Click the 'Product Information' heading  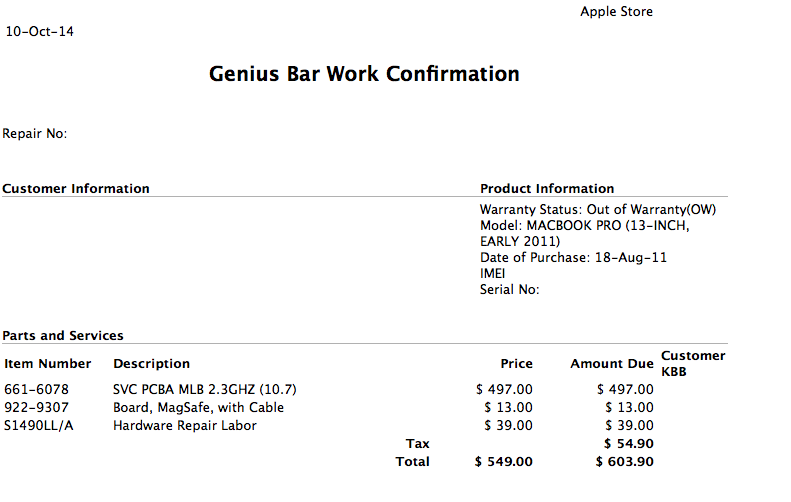[x=547, y=188]
